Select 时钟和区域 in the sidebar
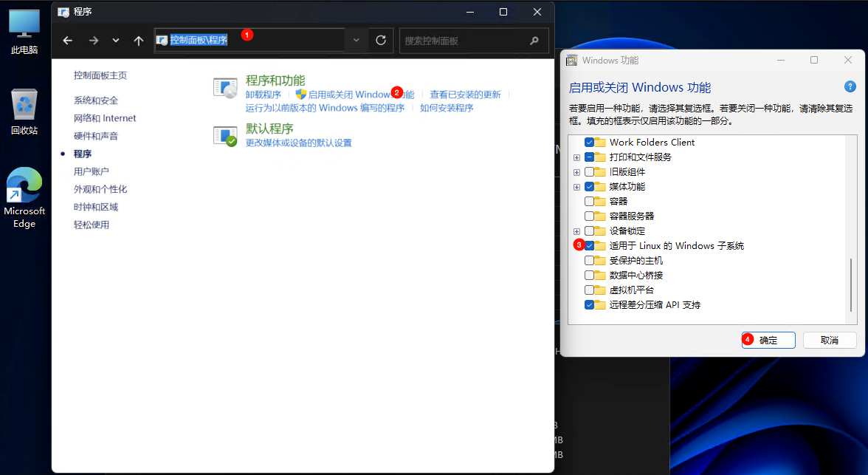 pyautogui.click(x=96, y=207)
